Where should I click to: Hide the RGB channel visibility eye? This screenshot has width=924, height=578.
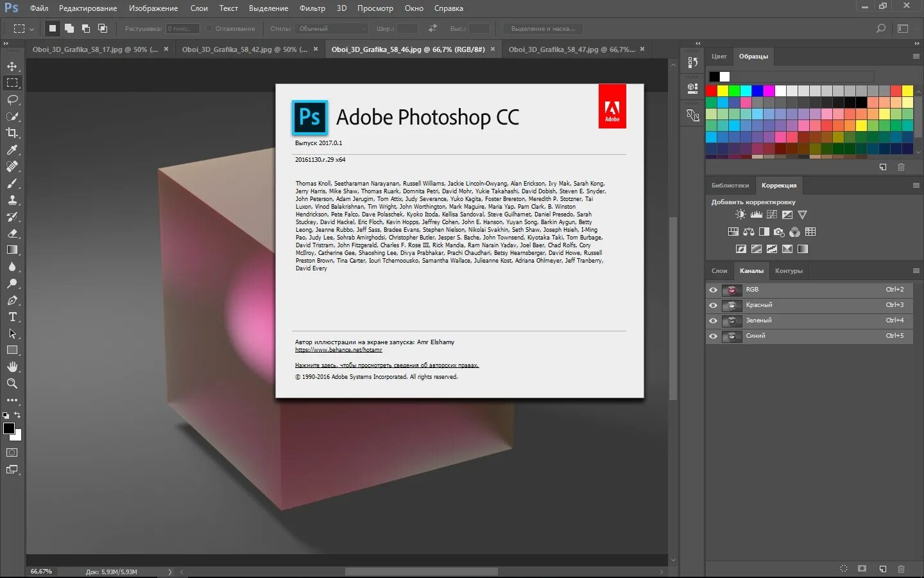(x=713, y=290)
